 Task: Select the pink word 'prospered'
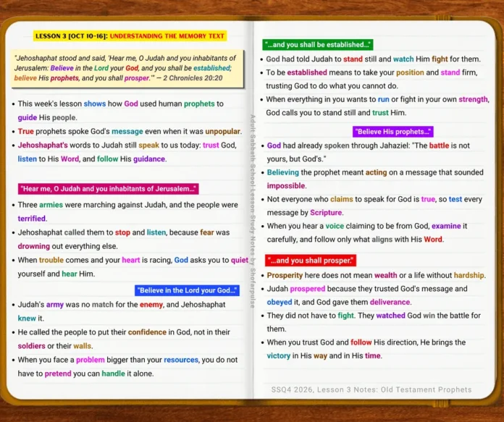tap(308, 289)
